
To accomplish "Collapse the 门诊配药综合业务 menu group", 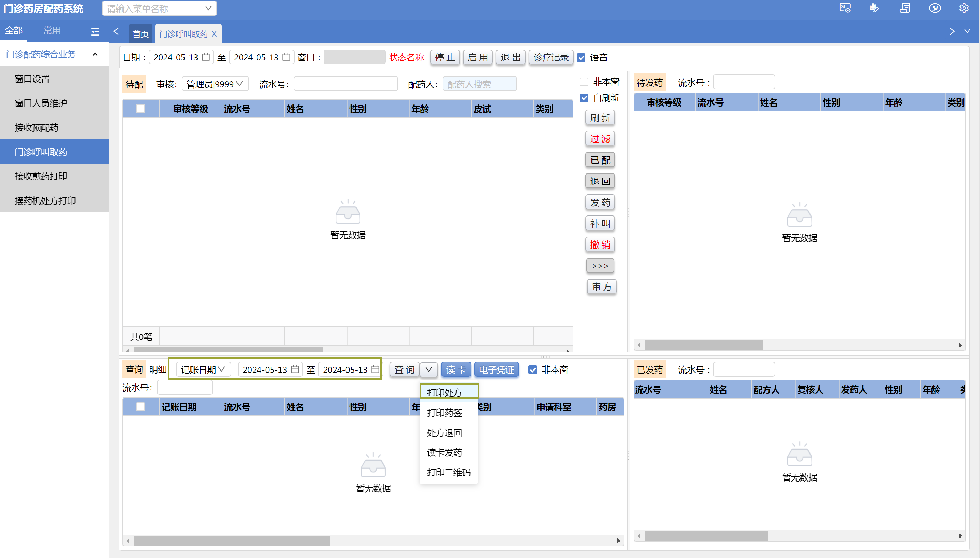I will (x=95, y=54).
